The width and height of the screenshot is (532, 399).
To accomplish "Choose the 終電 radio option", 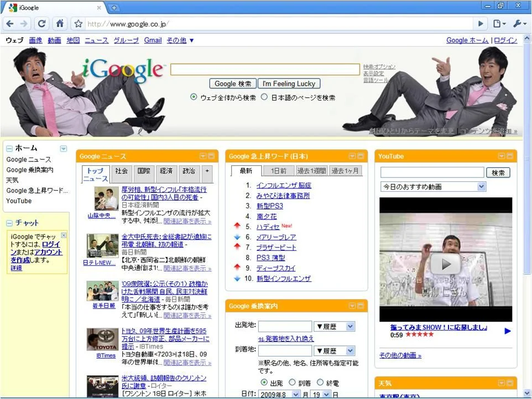I will pyautogui.click(x=320, y=382).
